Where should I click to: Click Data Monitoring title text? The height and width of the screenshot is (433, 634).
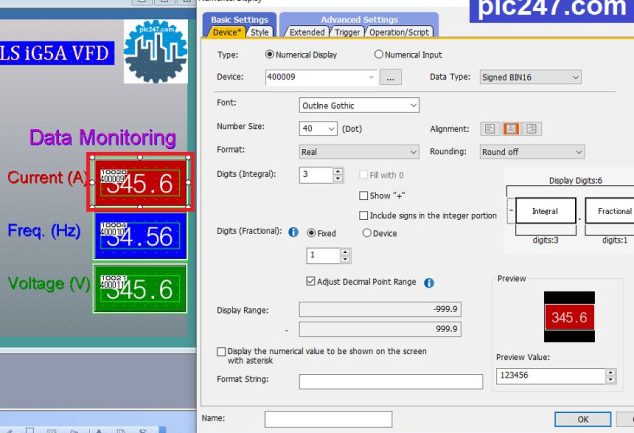point(103,138)
